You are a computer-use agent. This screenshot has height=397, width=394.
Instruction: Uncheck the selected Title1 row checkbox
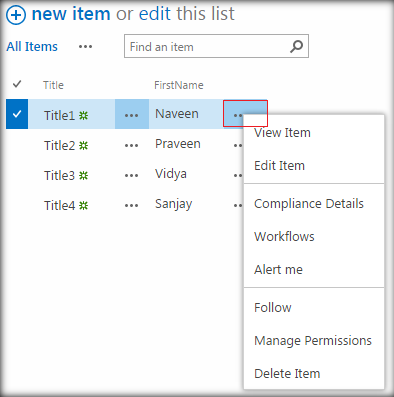(x=17, y=114)
